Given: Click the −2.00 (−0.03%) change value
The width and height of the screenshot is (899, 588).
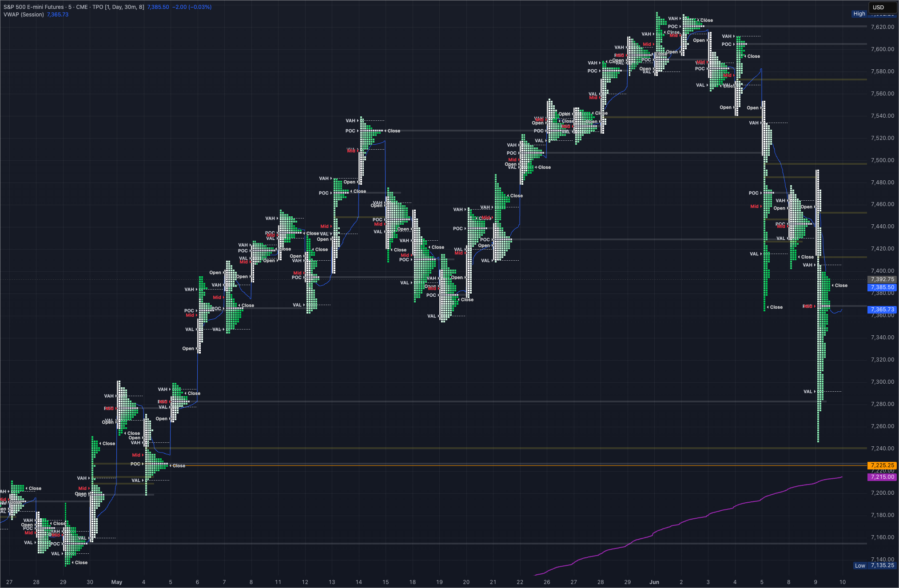Looking at the screenshot, I should (x=192, y=7).
